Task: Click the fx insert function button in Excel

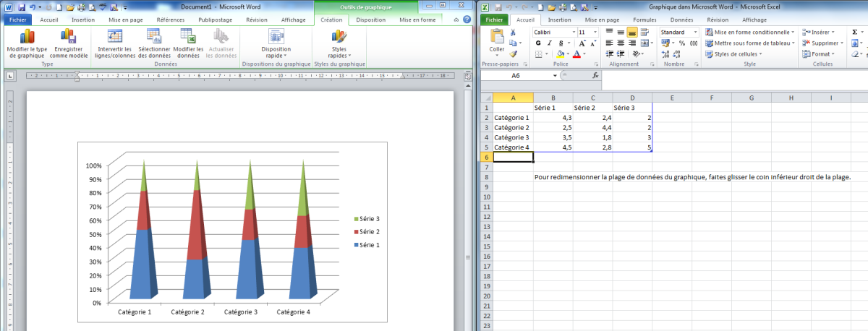Action: pyautogui.click(x=595, y=75)
